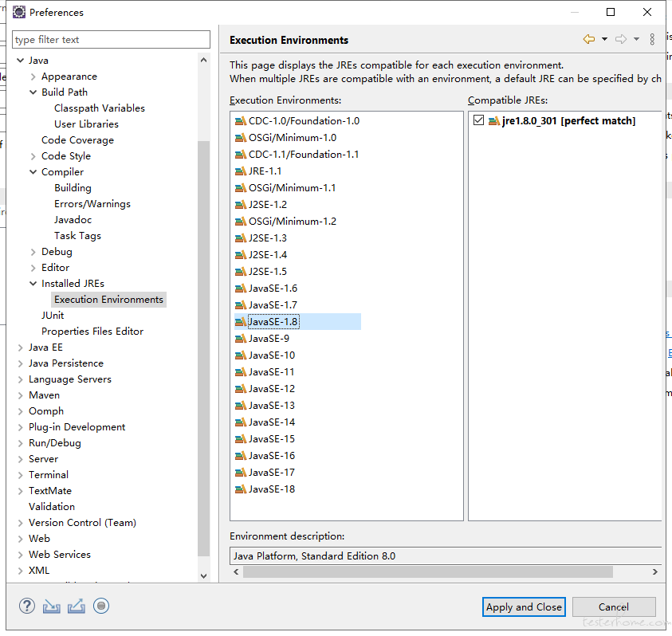Click the Oomph preference recorder icon
The width and height of the screenshot is (672, 636).
(x=101, y=606)
